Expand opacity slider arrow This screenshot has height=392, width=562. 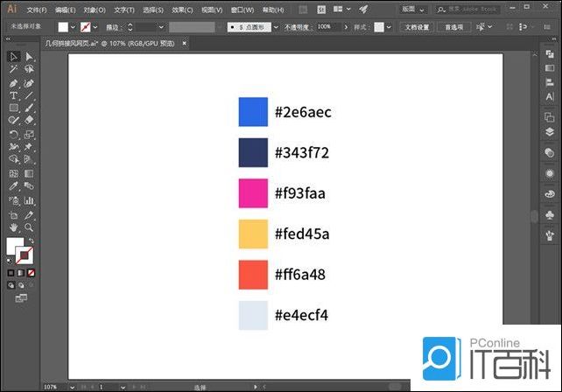(346, 27)
